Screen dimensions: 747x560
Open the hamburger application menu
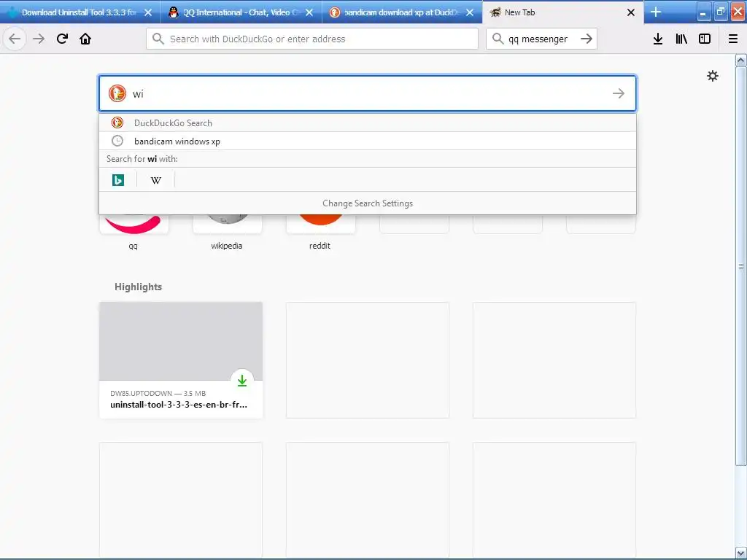[733, 39]
